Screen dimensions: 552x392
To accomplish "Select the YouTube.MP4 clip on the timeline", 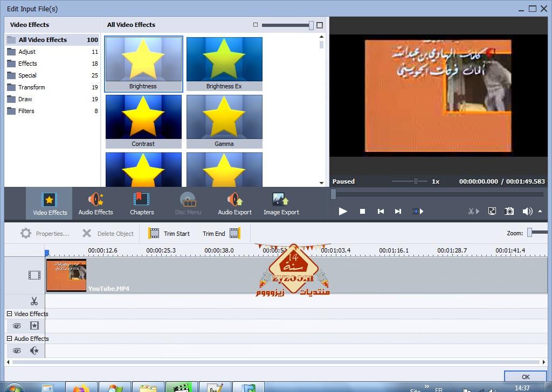I will coord(296,276).
